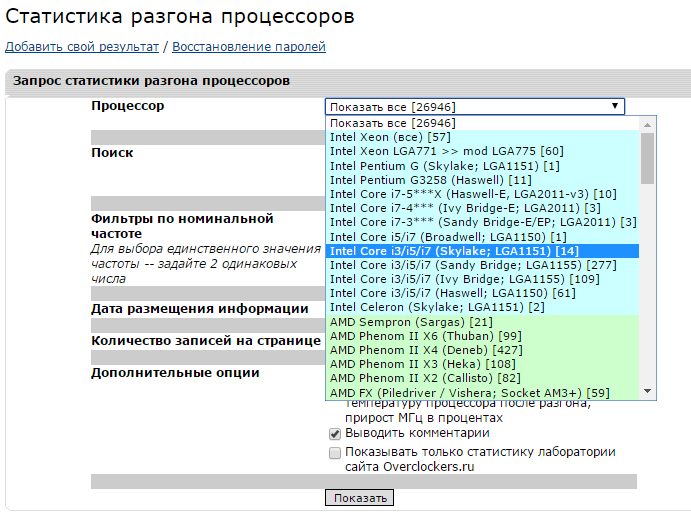
Task: Collapse the Процессор dropdown via its arrow
Action: (615, 106)
